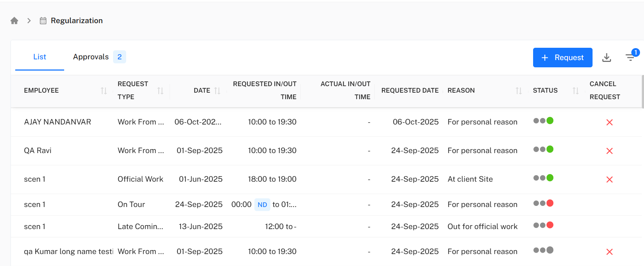The image size is (644, 266).
Task: Click date 13-Jun-2025
Action: (x=201, y=227)
